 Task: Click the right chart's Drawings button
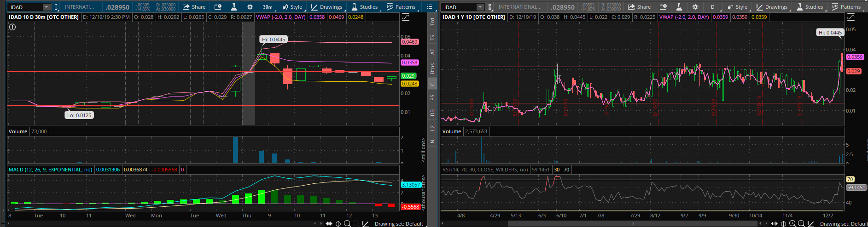tap(772, 7)
